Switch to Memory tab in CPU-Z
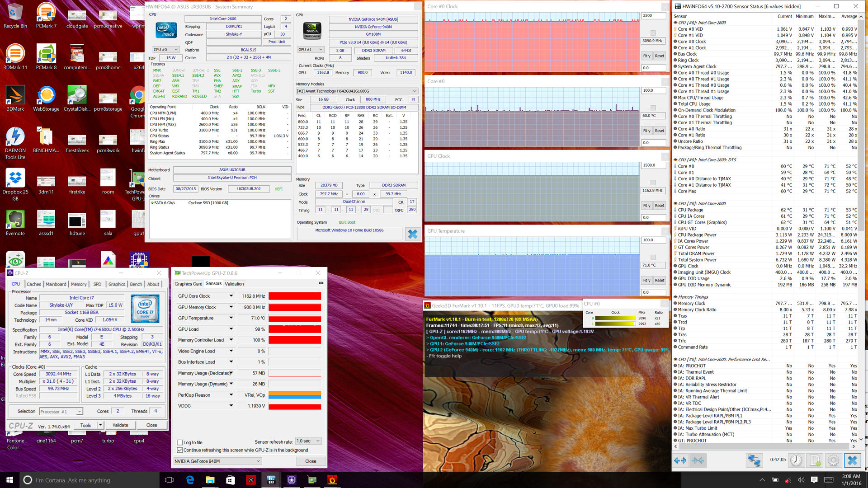868x488 pixels. [x=79, y=284]
